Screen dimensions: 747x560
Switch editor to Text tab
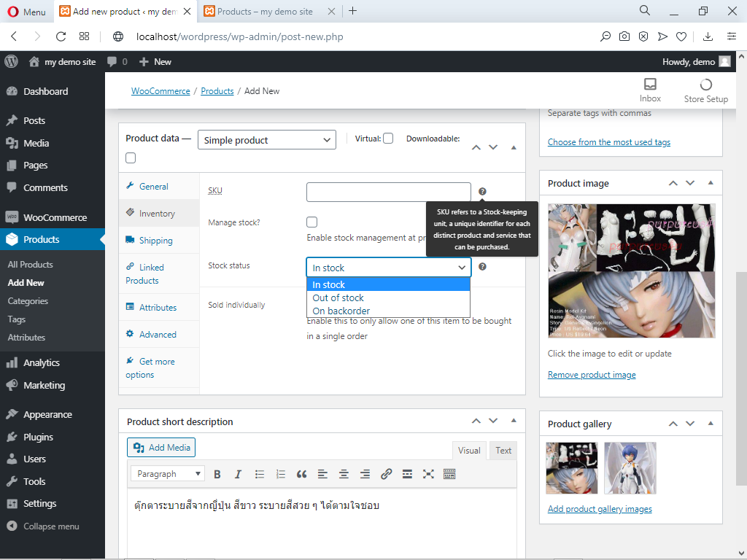point(503,451)
